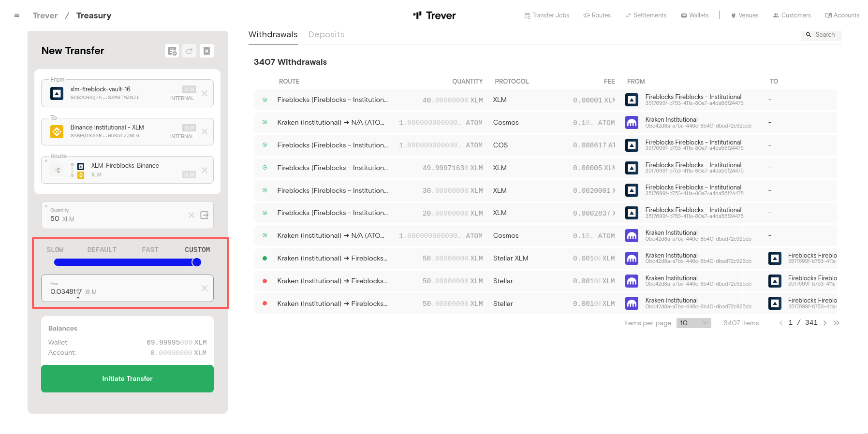Select the FAST fee speed option
Viewport: 868px width, 434px height.
coord(150,249)
